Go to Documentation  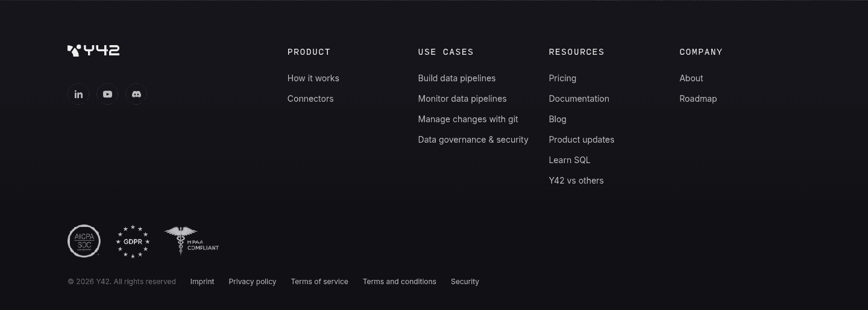pyautogui.click(x=579, y=99)
